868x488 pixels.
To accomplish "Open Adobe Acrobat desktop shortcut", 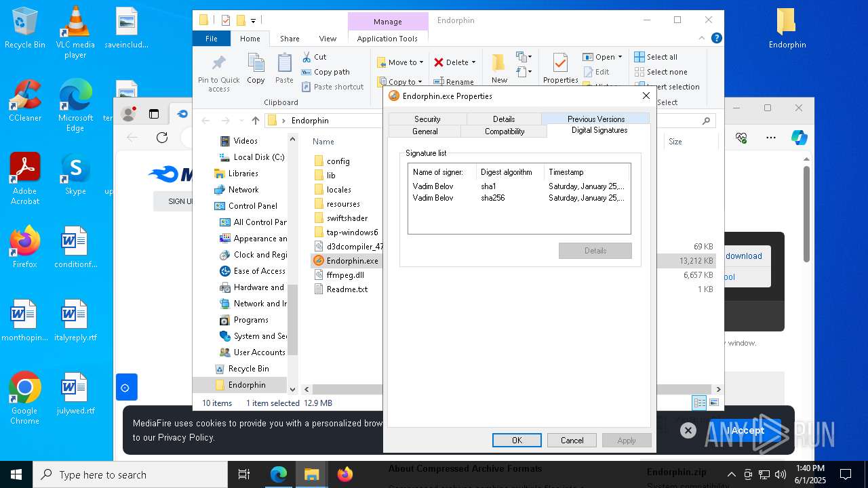I will pos(25,178).
